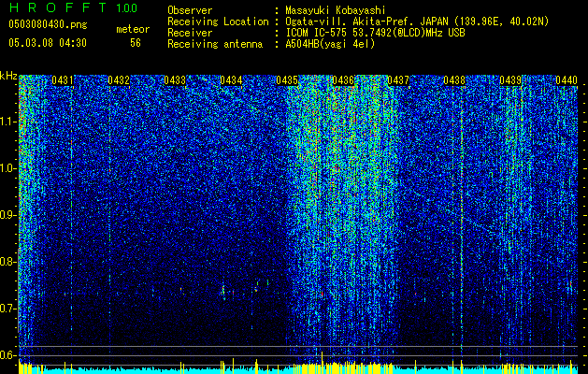Screen dimensions: 588x374
Task: Click the ICOM IC-575 53.7492 MHz USB text
Action: 375,33
